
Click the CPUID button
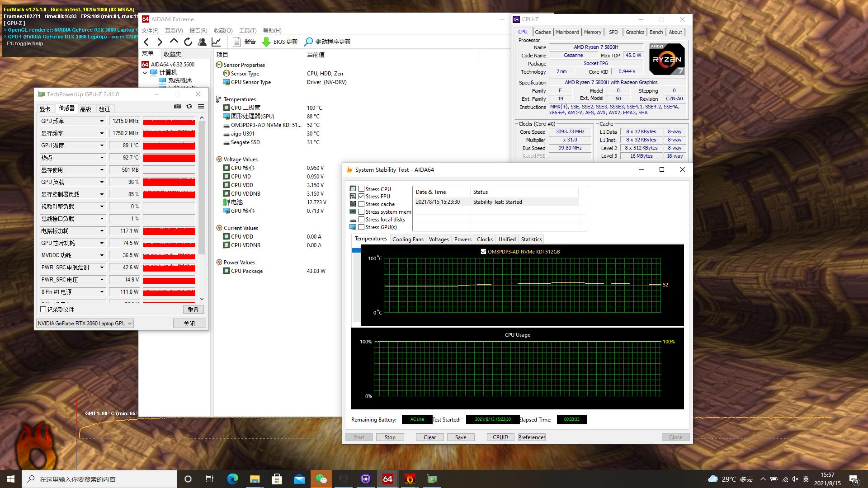click(500, 437)
